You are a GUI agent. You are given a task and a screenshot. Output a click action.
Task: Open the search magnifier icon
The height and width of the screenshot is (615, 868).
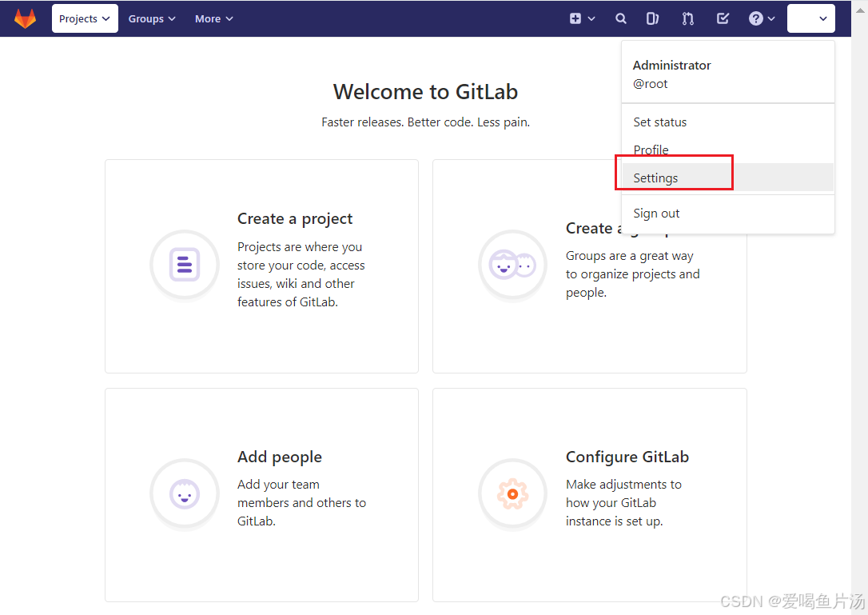[x=620, y=18]
